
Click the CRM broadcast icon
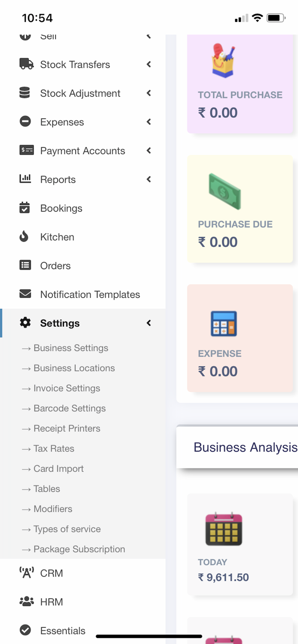(x=25, y=573)
